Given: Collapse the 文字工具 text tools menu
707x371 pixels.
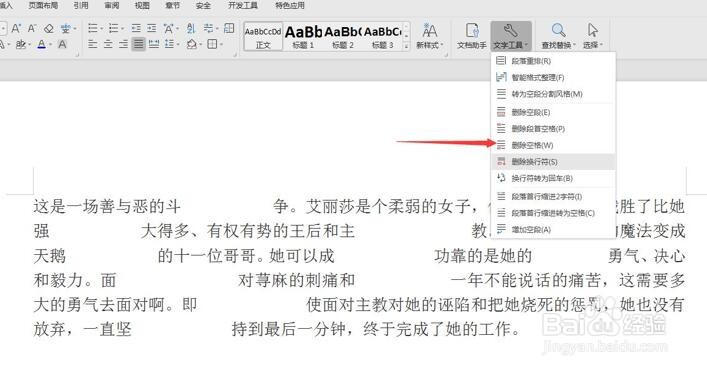Looking at the screenshot, I should (x=511, y=36).
